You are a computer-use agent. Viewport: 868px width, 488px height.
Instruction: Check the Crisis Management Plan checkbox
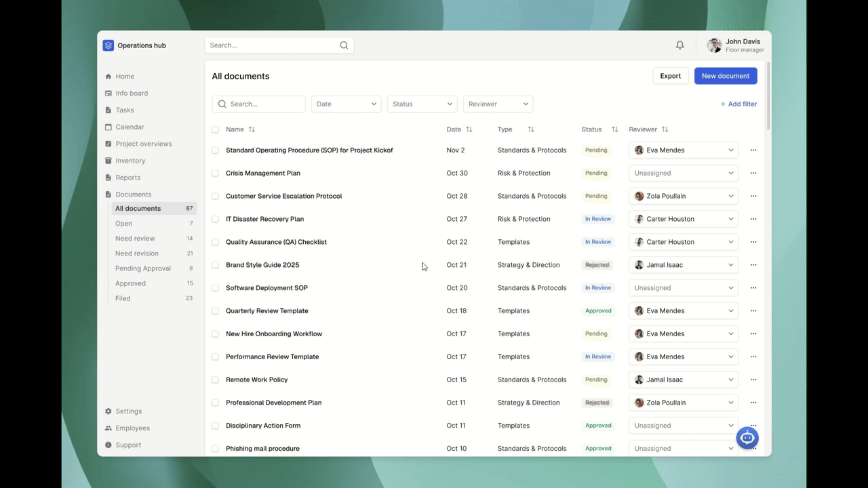pos(215,174)
